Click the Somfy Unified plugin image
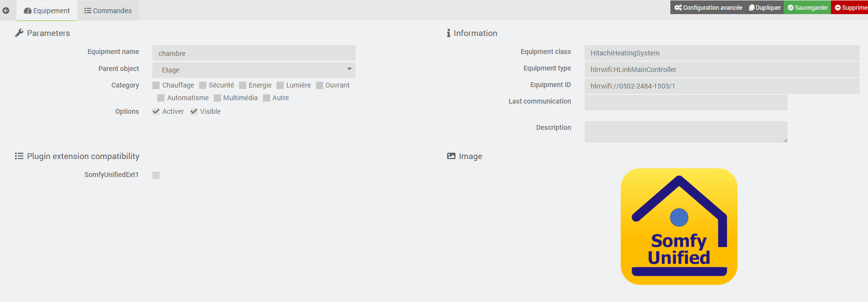The width and height of the screenshot is (868, 302). 679,227
